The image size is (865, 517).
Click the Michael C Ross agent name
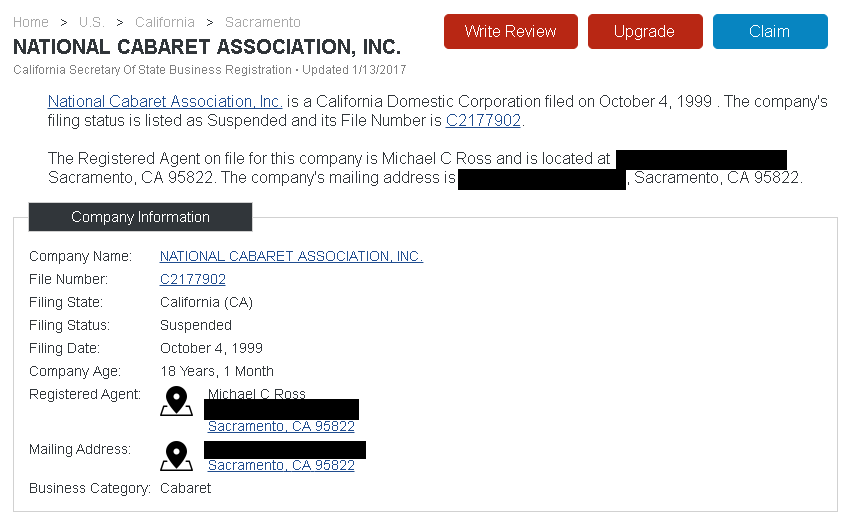[257, 394]
